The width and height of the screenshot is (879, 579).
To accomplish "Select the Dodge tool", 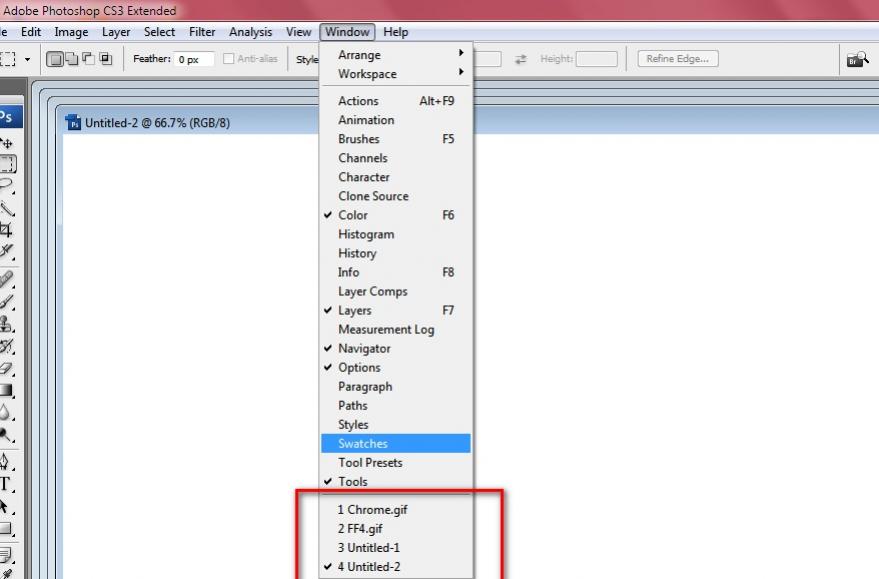I will coord(7,436).
